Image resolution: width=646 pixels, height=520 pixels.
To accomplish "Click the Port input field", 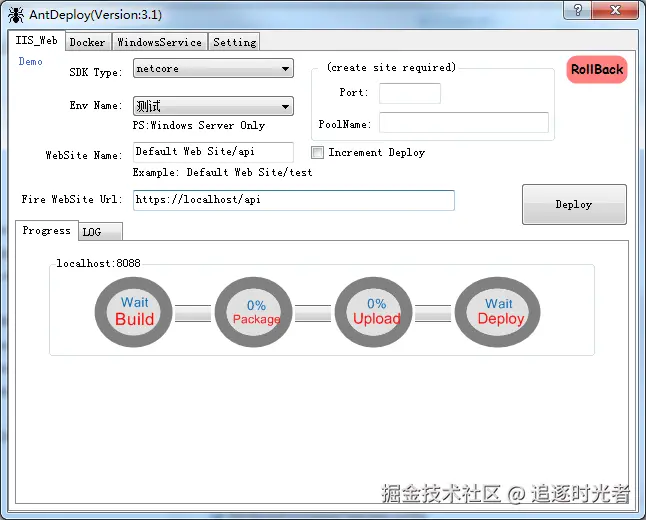I will point(410,93).
